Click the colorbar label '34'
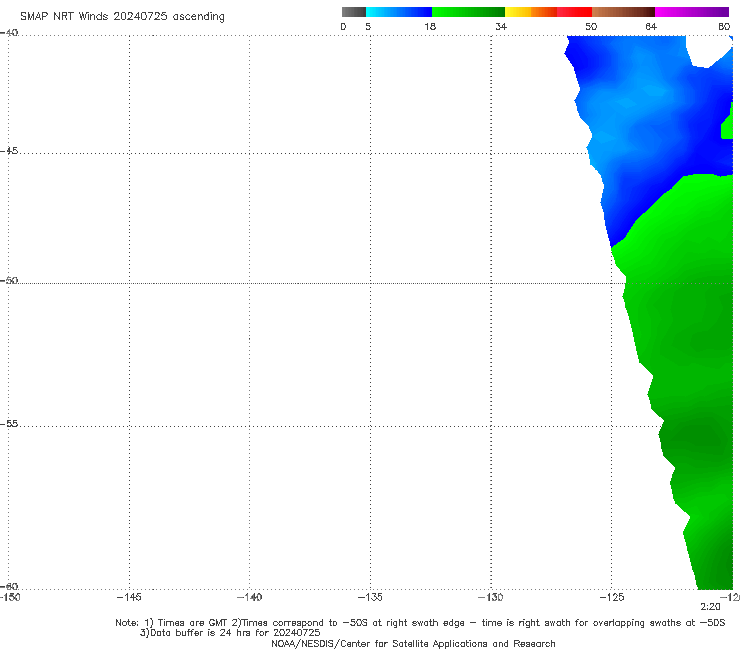The height and width of the screenshot is (650, 740). click(x=501, y=26)
